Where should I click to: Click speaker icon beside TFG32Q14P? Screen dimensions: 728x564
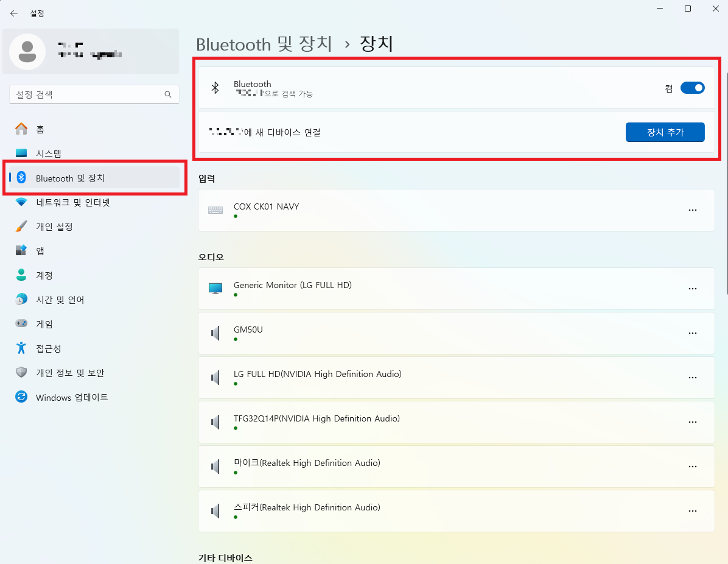(215, 422)
